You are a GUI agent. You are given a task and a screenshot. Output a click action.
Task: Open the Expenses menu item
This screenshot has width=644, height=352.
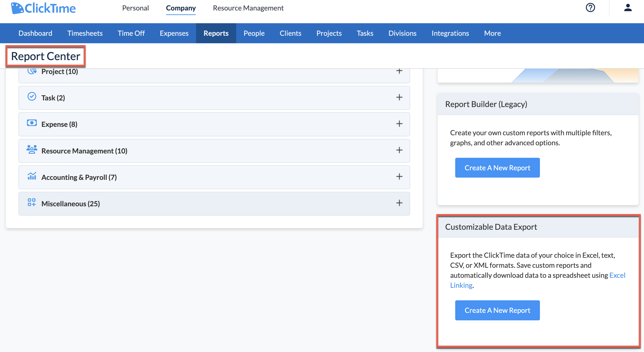click(x=174, y=33)
